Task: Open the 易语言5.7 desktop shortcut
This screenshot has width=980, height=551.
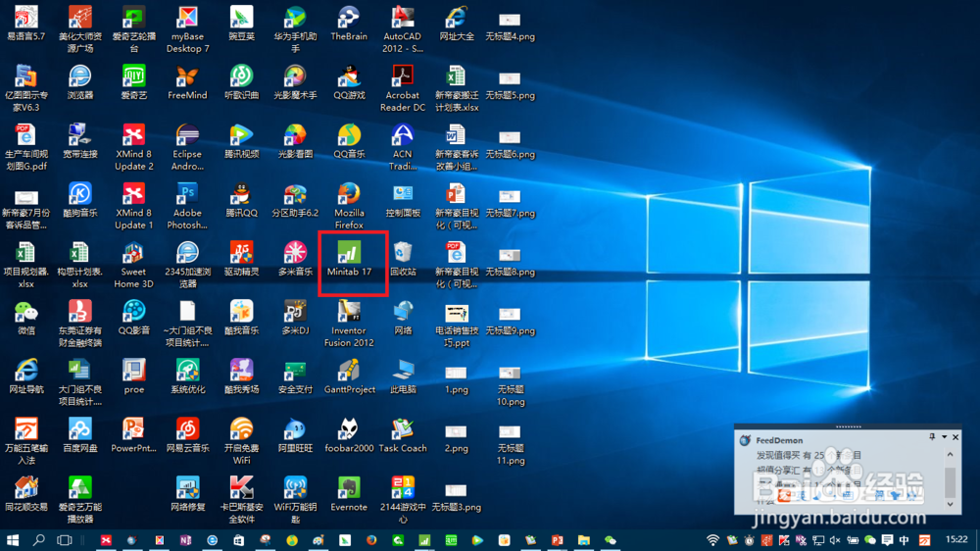Action: [x=26, y=23]
